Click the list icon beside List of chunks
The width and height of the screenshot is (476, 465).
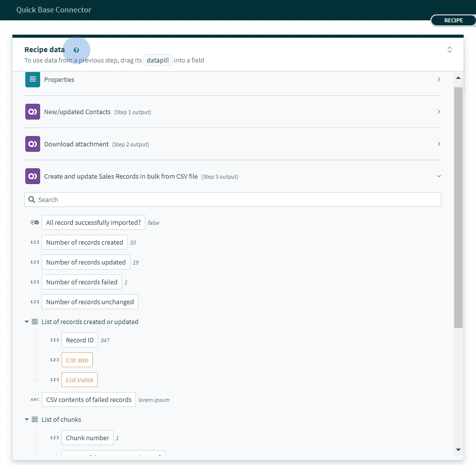[x=35, y=419]
